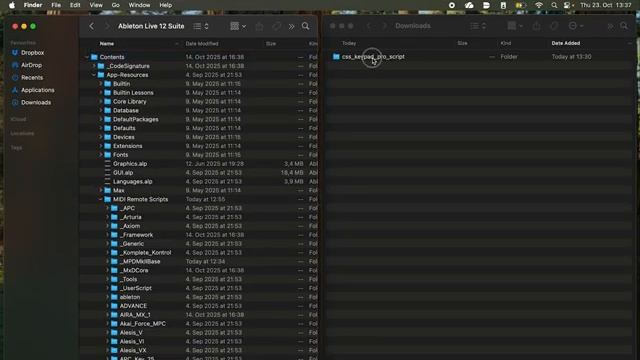The height and width of the screenshot is (360, 640).
Task: Open the File menu
Action: click(x=56, y=5)
